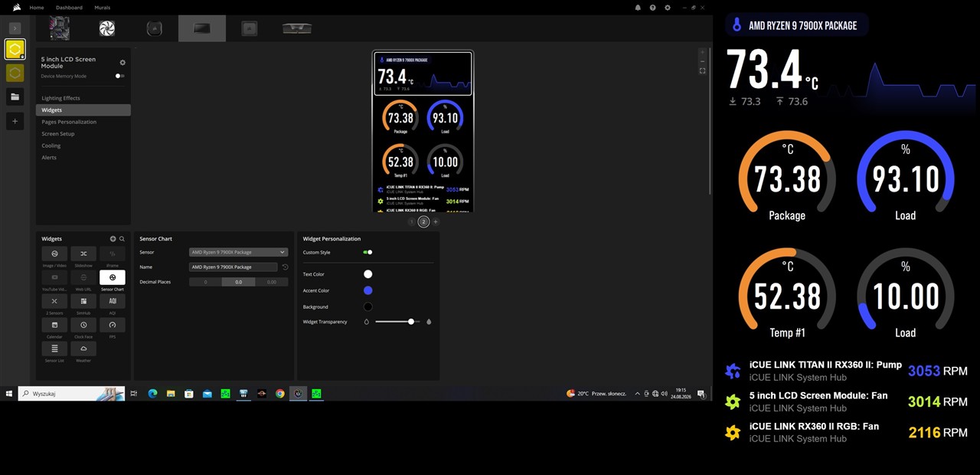980x475 pixels.
Task: Select the bright yellow profile icon
Action: coord(15,50)
